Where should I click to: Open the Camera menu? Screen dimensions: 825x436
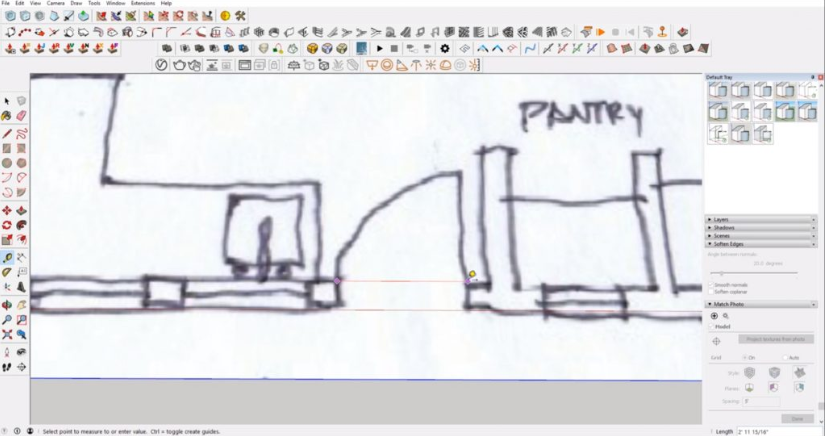(x=56, y=3)
